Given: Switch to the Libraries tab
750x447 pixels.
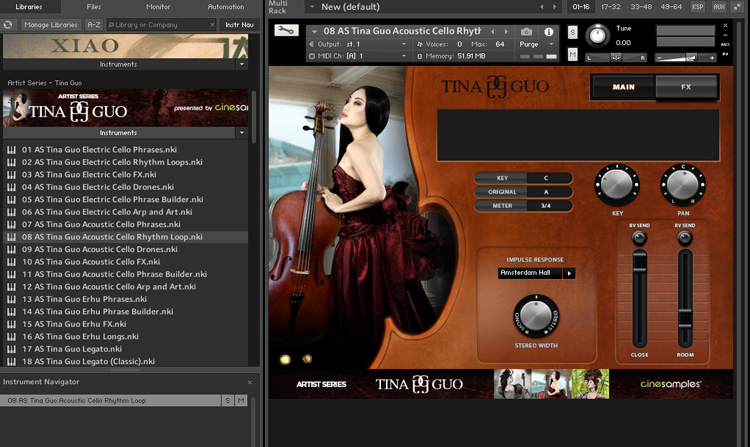Looking at the screenshot, I should coord(29,7).
